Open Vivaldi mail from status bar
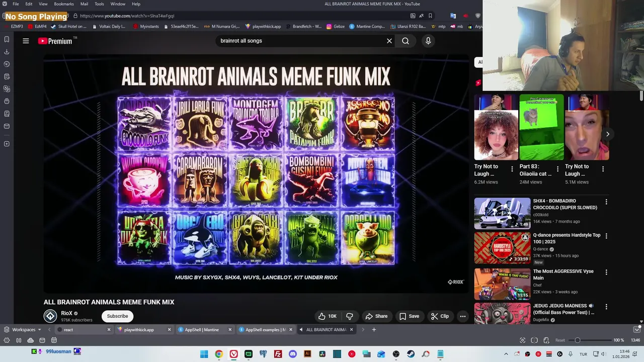Screen dimensions: 644x362 (x=42, y=340)
